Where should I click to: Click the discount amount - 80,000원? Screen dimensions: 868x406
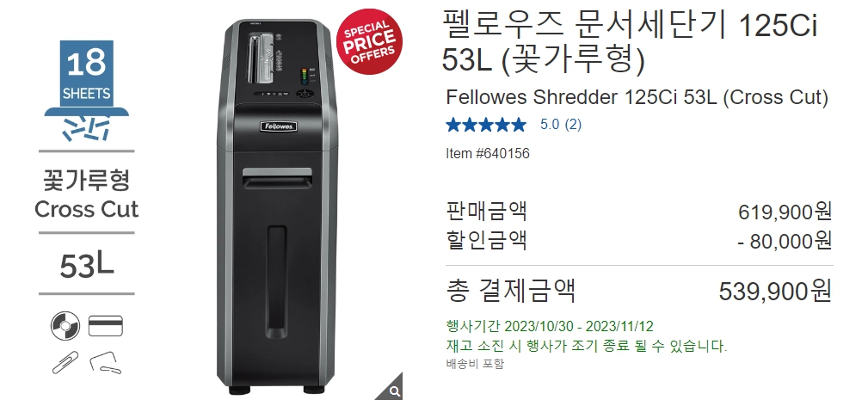coord(785,241)
